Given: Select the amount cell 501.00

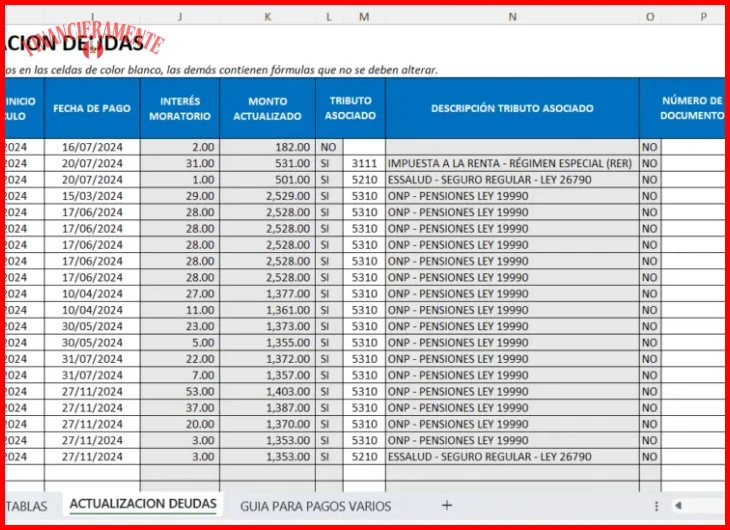Looking at the screenshot, I should (x=267, y=180).
